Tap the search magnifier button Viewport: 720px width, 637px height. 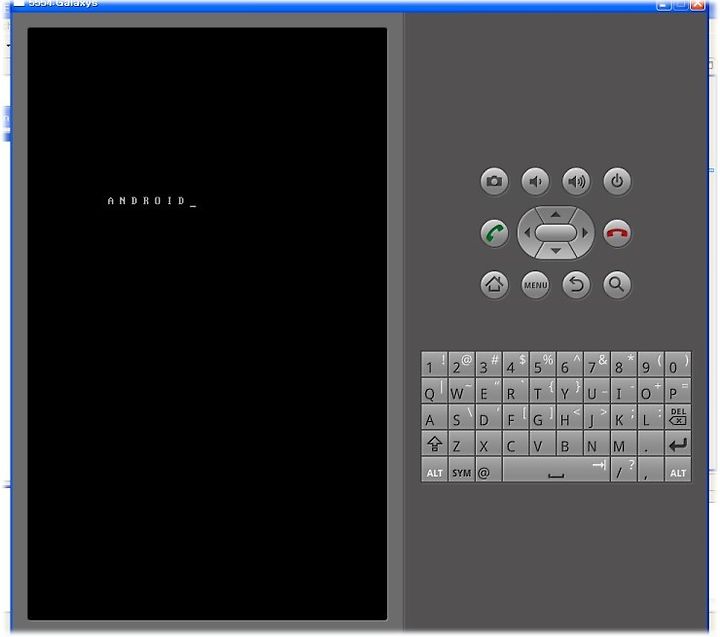point(617,284)
